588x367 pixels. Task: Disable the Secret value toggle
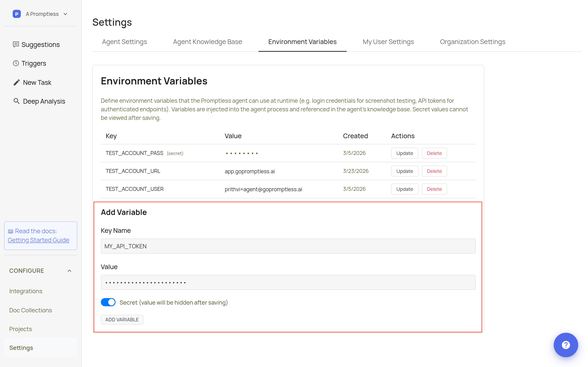108,302
